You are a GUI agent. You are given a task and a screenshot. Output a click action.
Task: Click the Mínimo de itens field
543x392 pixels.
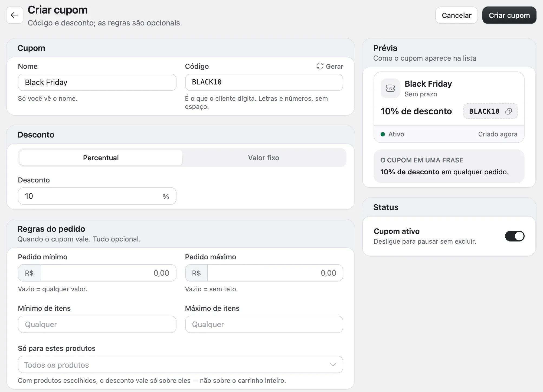[97, 324]
